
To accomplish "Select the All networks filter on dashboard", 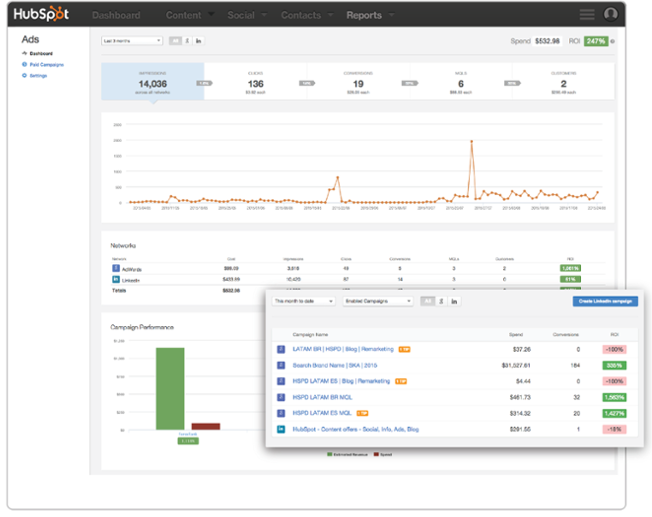I will click(x=175, y=41).
